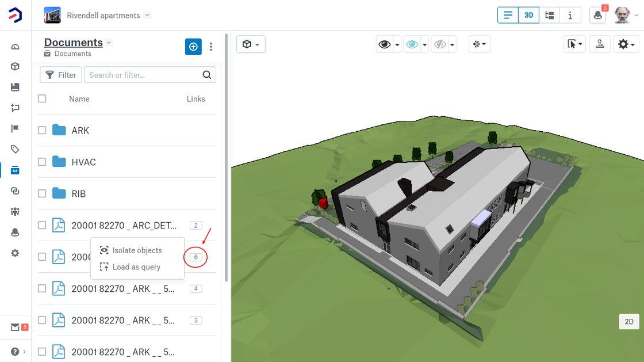Click the notifications bell icon in header
This screenshot has height=362, width=644.
[598, 16]
